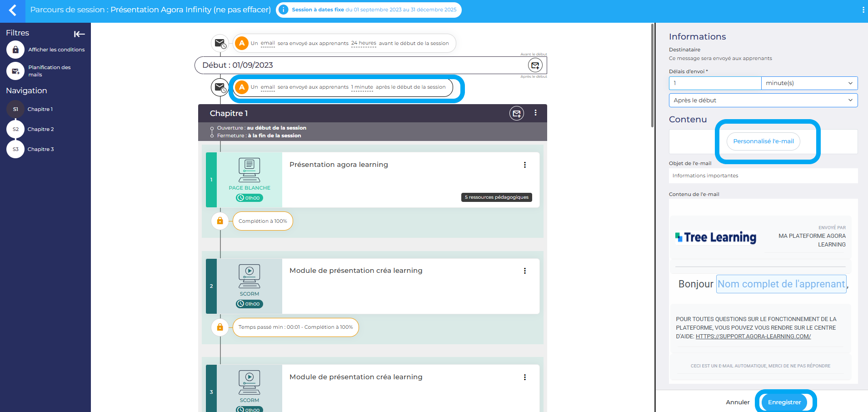This screenshot has width=868, height=412.
Task: Open the top-right three-dot options menu
Action: [863, 10]
